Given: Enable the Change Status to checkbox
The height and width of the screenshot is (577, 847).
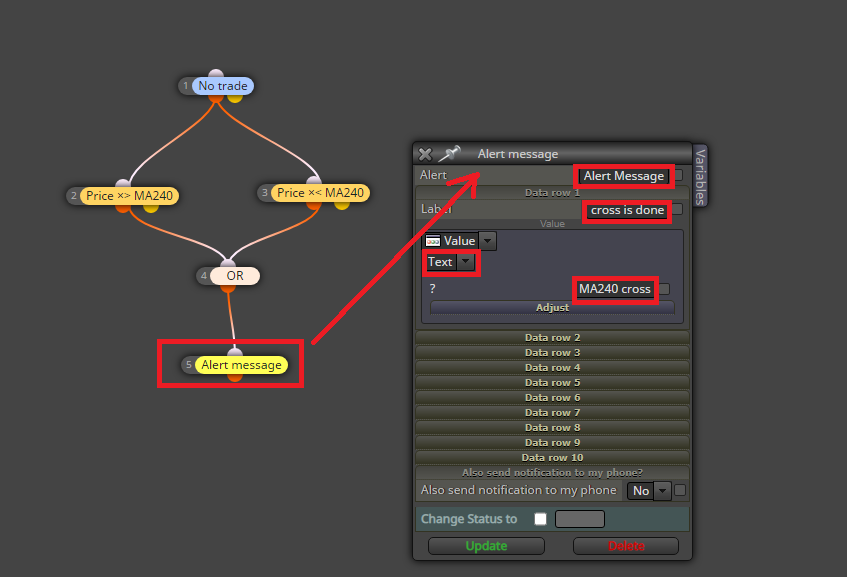Looking at the screenshot, I should coord(540,519).
